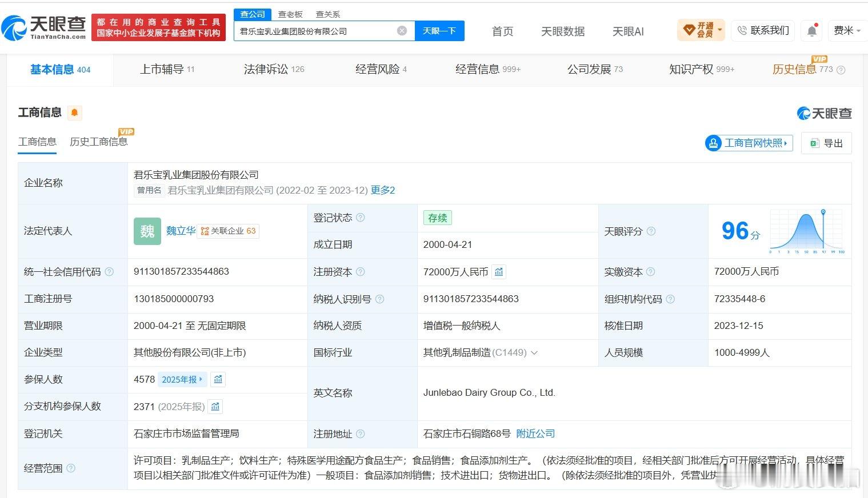The image size is (868, 498).
Task: Switch to 历史工商信息 sub-tab
Action: pos(99,142)
